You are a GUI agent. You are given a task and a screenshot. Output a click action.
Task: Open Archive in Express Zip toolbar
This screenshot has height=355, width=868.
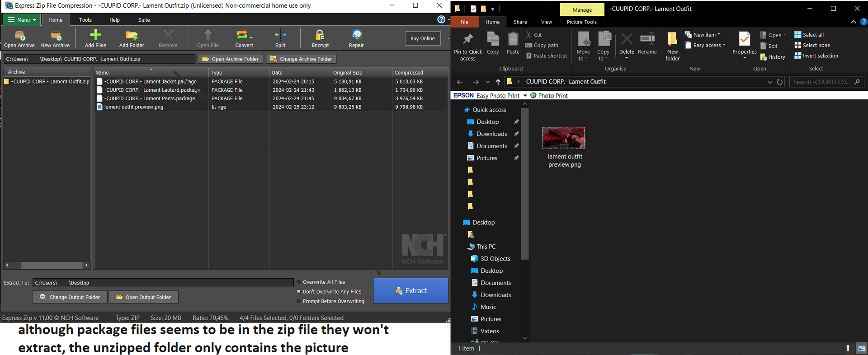click(x=19, y=39)
